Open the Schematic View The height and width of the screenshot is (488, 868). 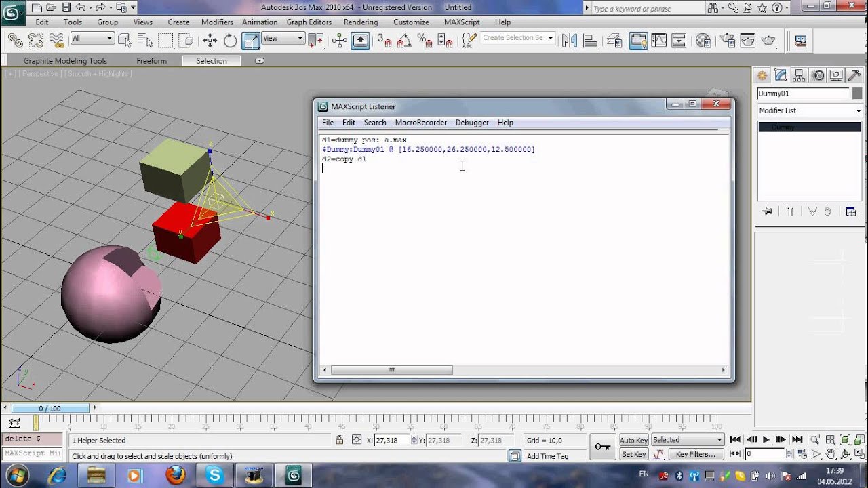click(679, 41)
